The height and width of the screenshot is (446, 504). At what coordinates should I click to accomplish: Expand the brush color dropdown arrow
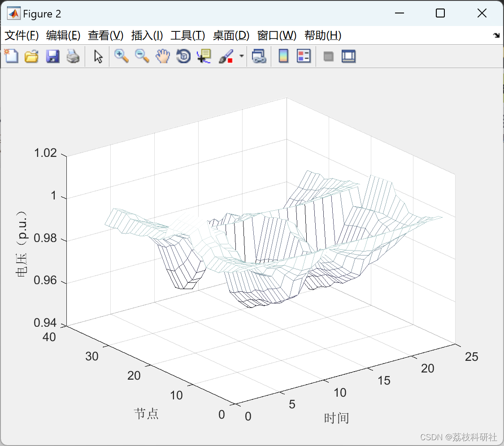click(x=242, y=56)
